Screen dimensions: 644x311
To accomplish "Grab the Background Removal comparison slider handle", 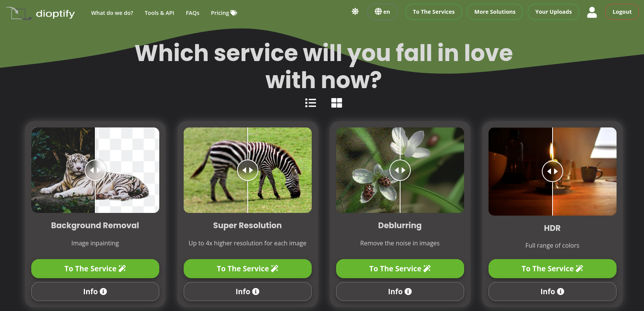I will point(95,170).
